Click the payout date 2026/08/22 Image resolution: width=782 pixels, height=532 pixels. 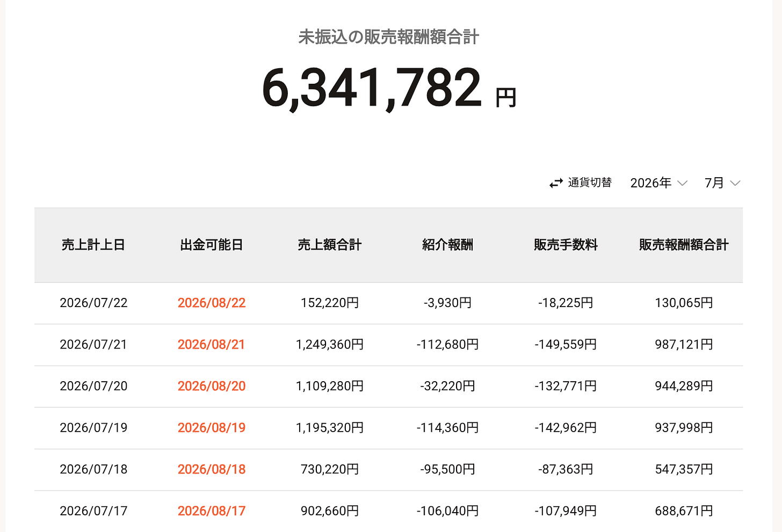coord(212,303)
